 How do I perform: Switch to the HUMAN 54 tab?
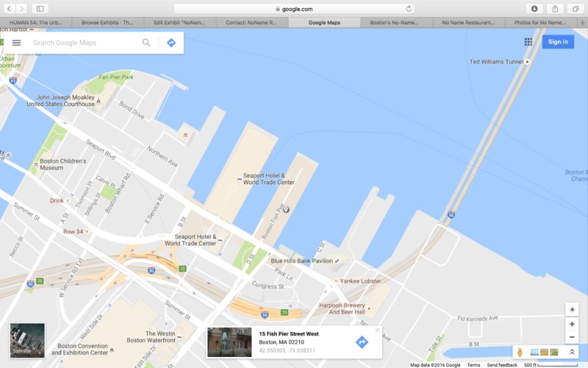pos(35,23)
